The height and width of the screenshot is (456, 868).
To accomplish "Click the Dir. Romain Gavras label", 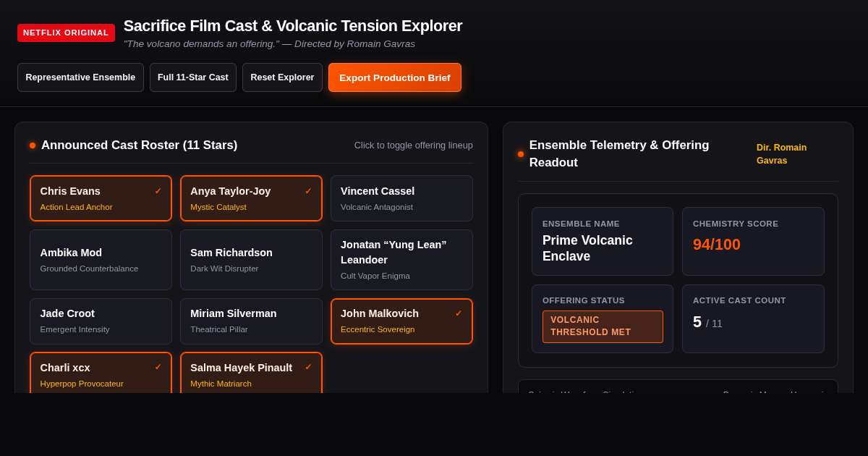I will pos(781,153).
